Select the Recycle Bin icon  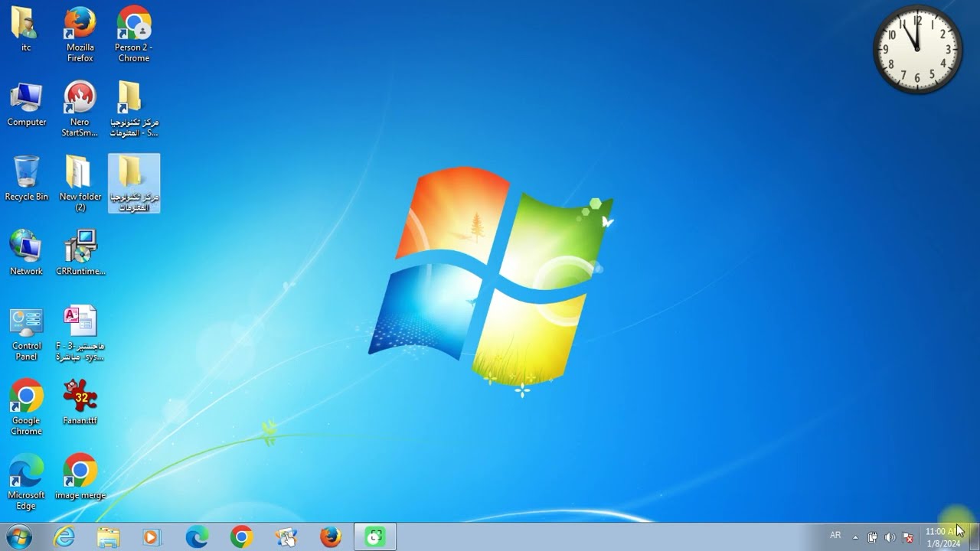click(26, 178)
